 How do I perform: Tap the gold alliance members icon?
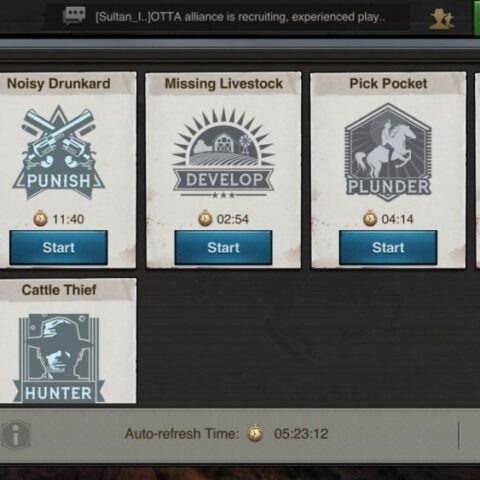(441, 18)
